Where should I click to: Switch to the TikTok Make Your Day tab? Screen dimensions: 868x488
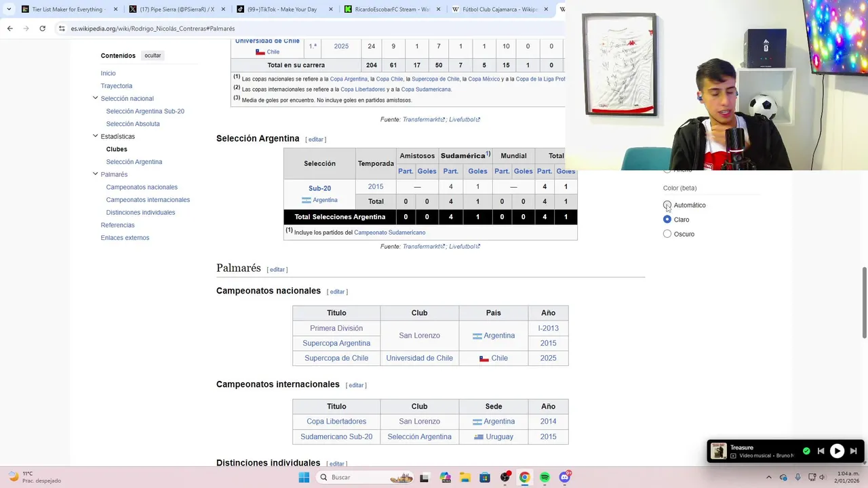tap(284, 9)
